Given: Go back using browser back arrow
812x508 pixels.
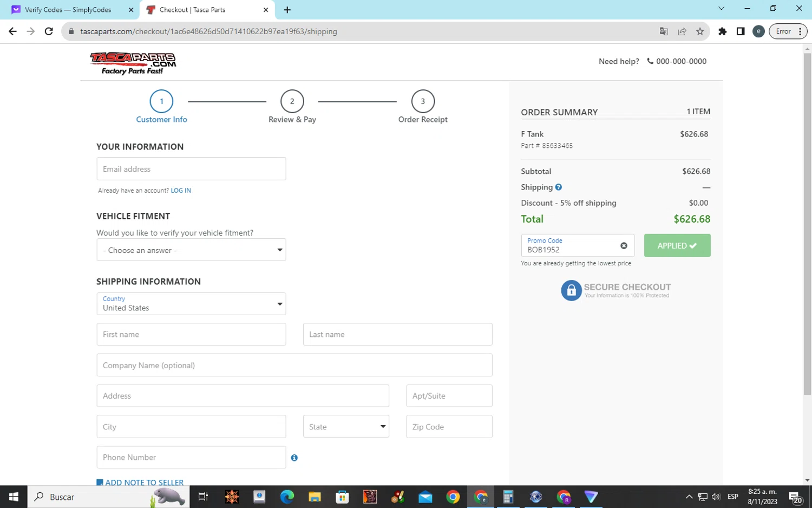Looking at the screenshot, I should click(12, 31).
